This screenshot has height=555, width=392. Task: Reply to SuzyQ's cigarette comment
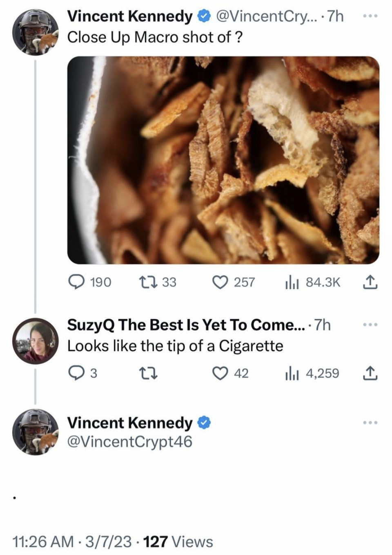click(x=76, y=373)
